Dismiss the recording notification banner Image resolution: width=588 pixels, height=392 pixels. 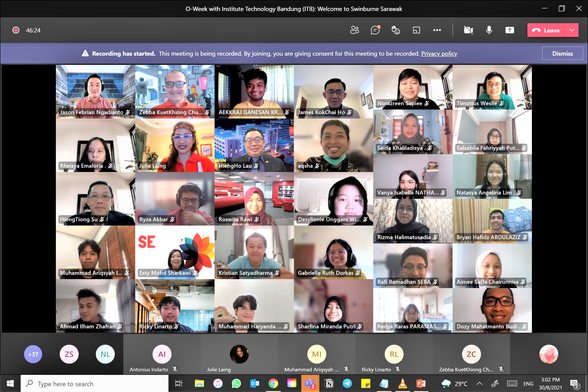click(562, 54)
